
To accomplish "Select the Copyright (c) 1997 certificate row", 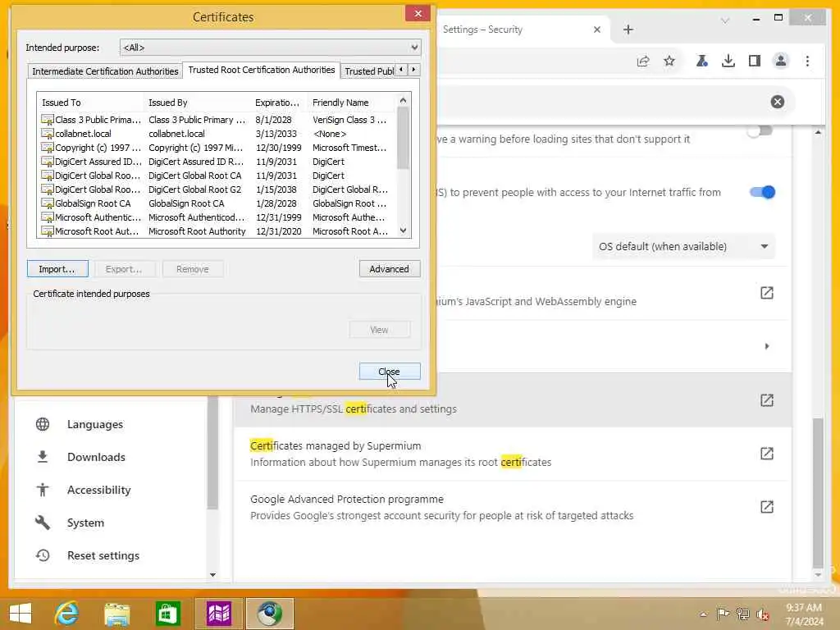I will point(217,148).
